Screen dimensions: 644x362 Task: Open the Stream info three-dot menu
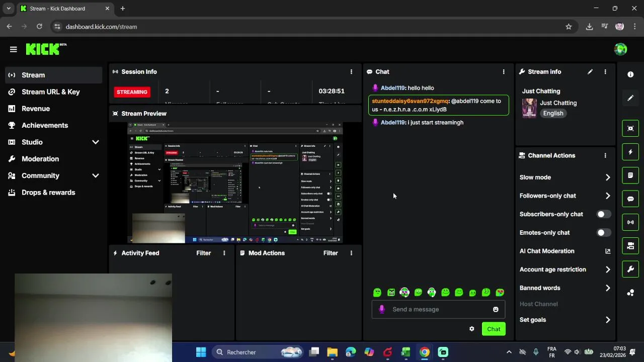tap(605, 72)
